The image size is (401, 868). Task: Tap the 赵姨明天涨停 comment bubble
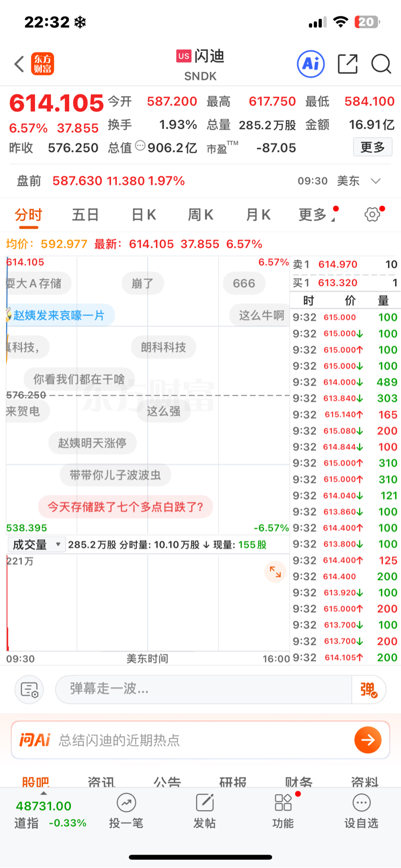coord(92,443)
